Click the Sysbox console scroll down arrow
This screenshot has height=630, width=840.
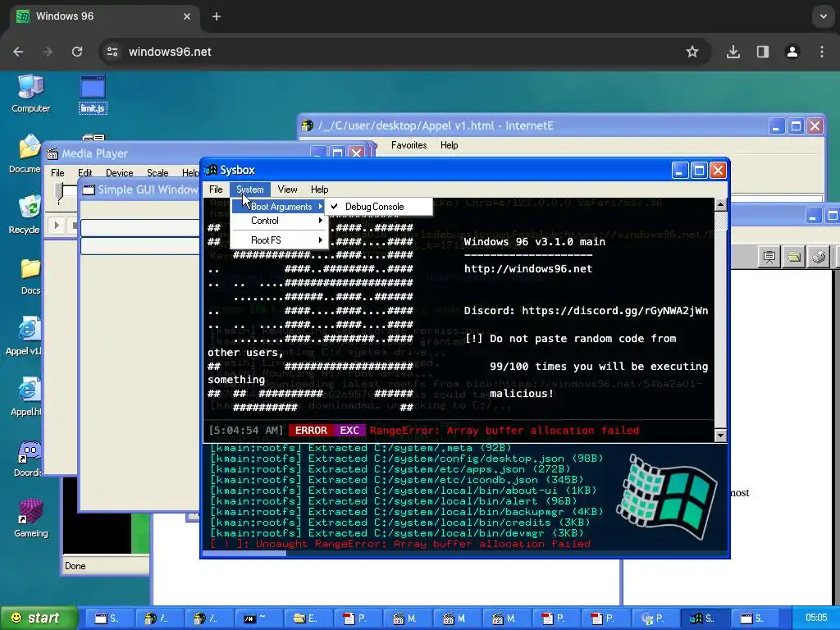720,435
